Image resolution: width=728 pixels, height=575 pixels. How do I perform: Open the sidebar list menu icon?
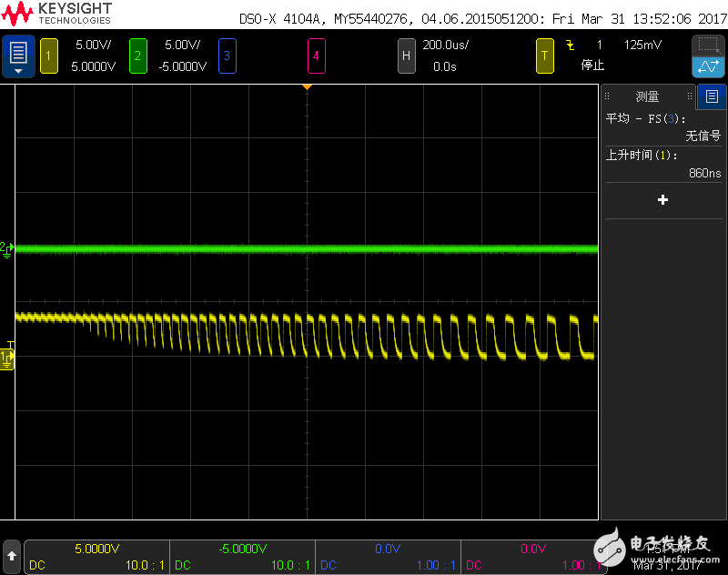(712, 96)
